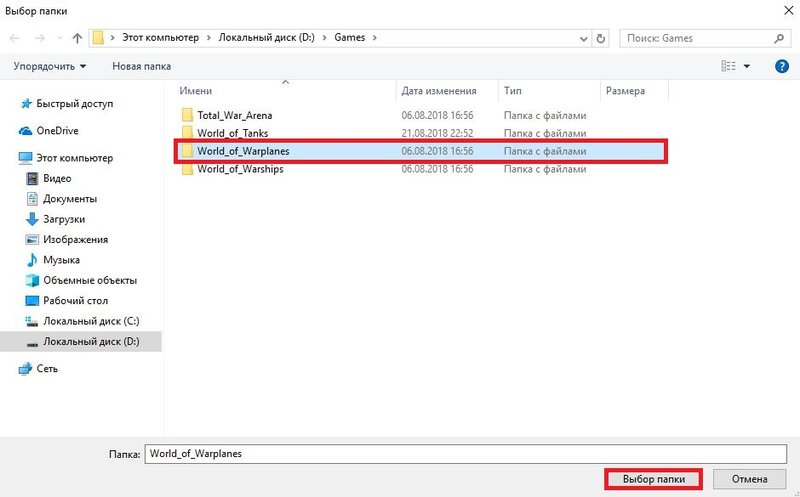
Task: Select Total_War_Arena folder icon
Action: (187, 115)
